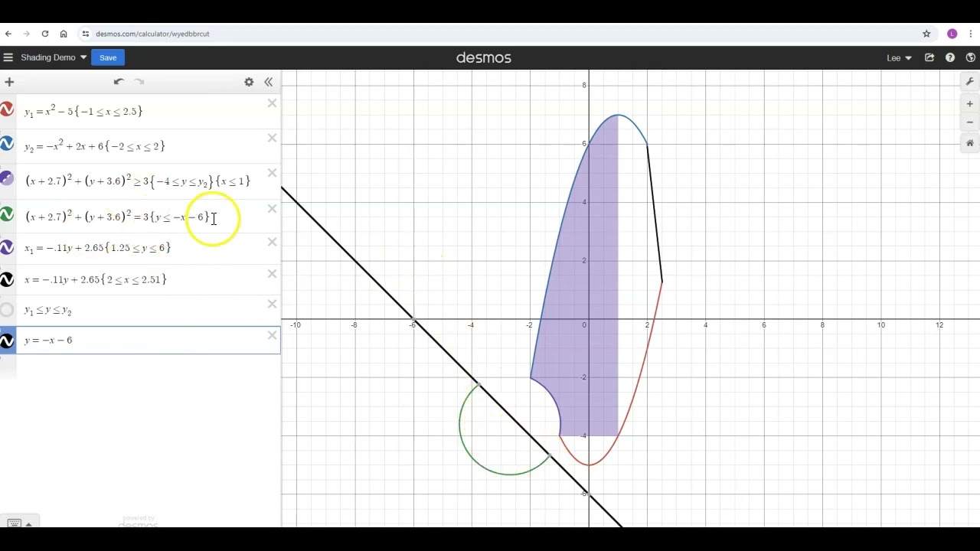The height and width of the screenshot is (551, 980).
Task: Reset graph to default home view
Action: [x=969, y=143]
